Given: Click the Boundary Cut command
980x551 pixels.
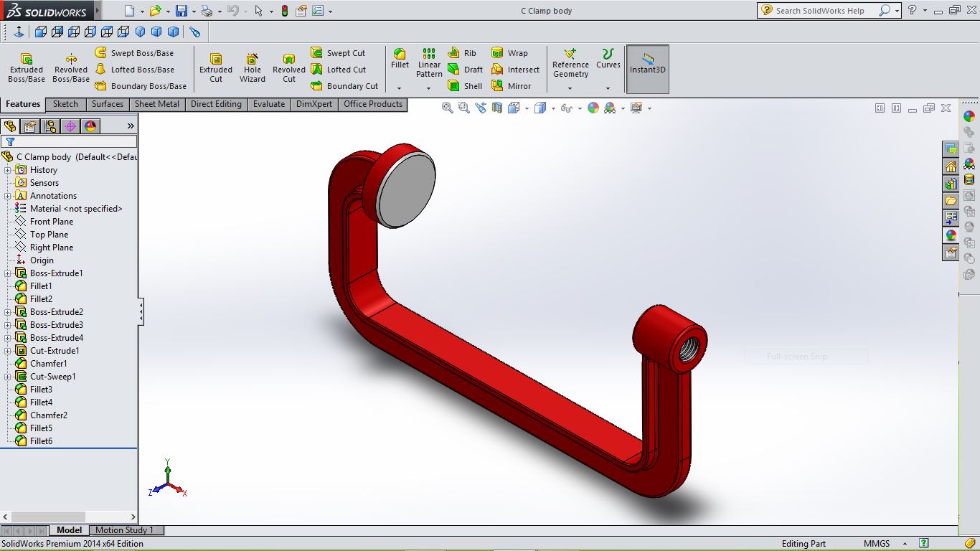Looking at the screenshot, I should tap(344, 86).
